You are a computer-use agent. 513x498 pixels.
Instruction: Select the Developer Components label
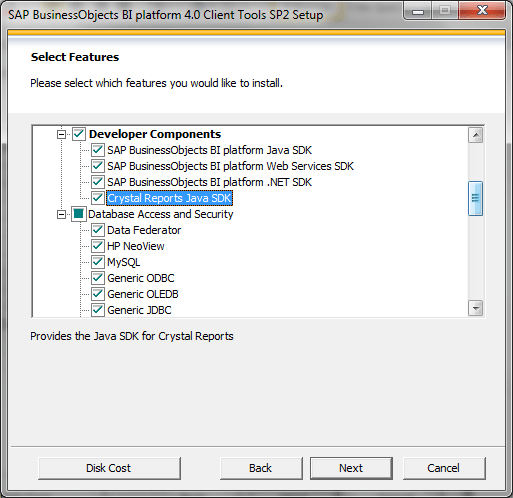(x=155, y=134)
